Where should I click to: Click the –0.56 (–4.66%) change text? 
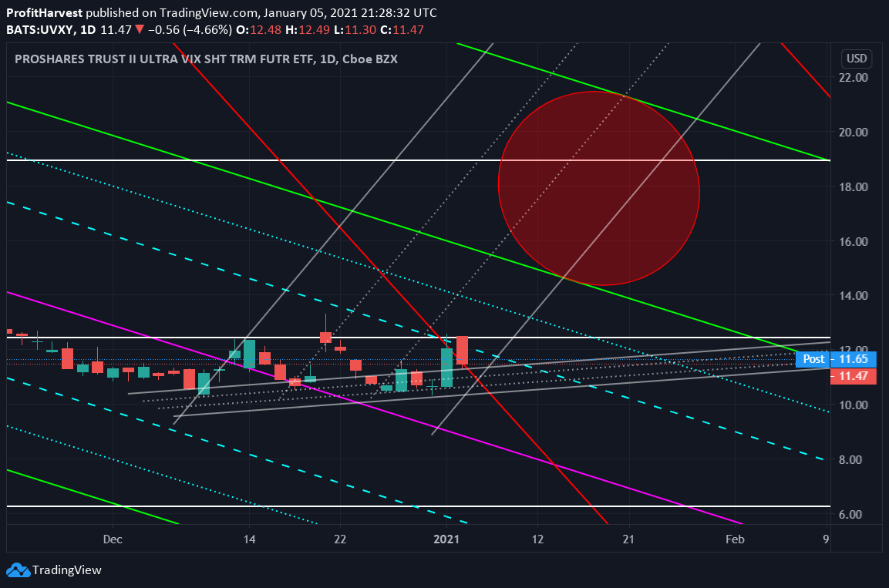[190, 29]
